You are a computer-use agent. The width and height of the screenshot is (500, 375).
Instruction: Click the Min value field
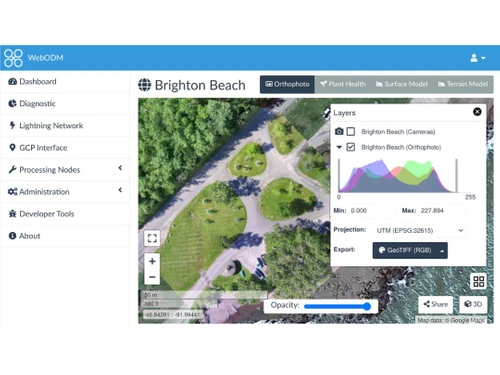[x=372, y=211]
